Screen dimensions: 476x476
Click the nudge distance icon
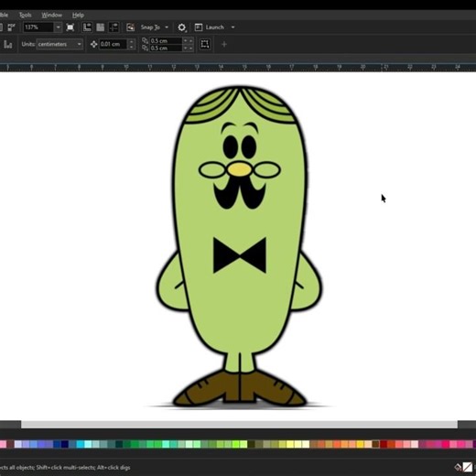(93, 44)
